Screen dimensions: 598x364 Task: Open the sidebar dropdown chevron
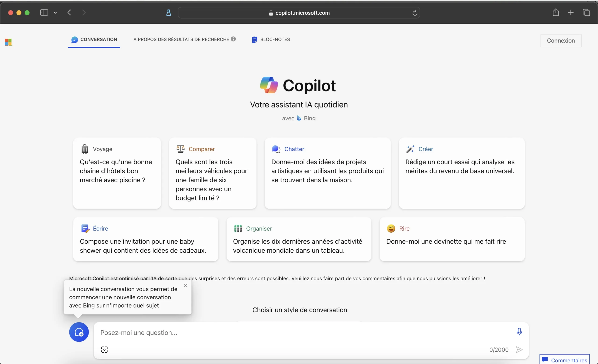(55, 13)
